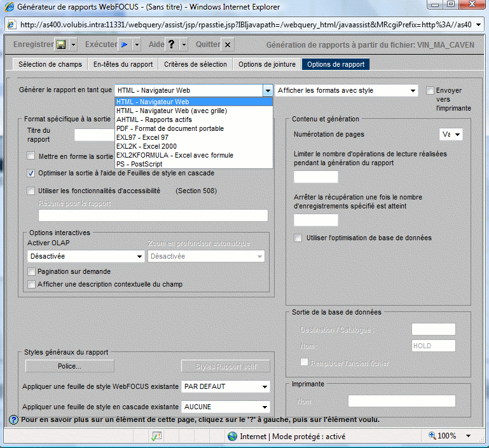Expand the address bar URL dropdown

point(478,25)
